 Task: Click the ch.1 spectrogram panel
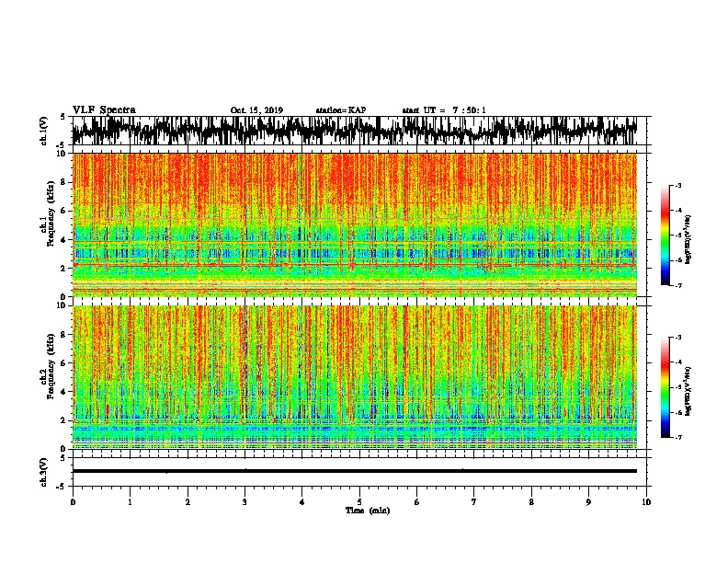point(355,224)
